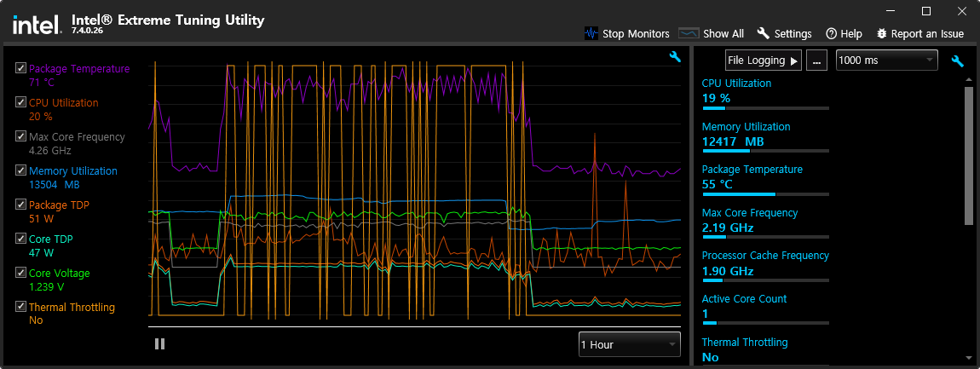Select the CPU Utilization legend label
Viewport: 980px width, 369px height.
(64, 102)
